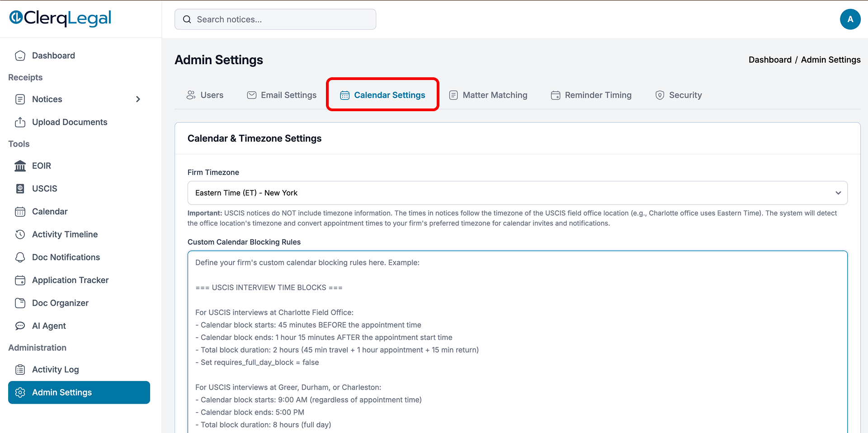
Task: Click the Notices document icon
Action: pos(20,99)
